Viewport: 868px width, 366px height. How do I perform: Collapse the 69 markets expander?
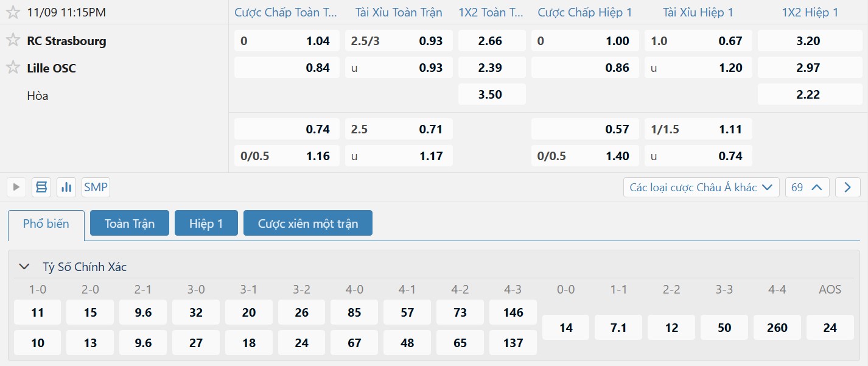click(807, 187)
